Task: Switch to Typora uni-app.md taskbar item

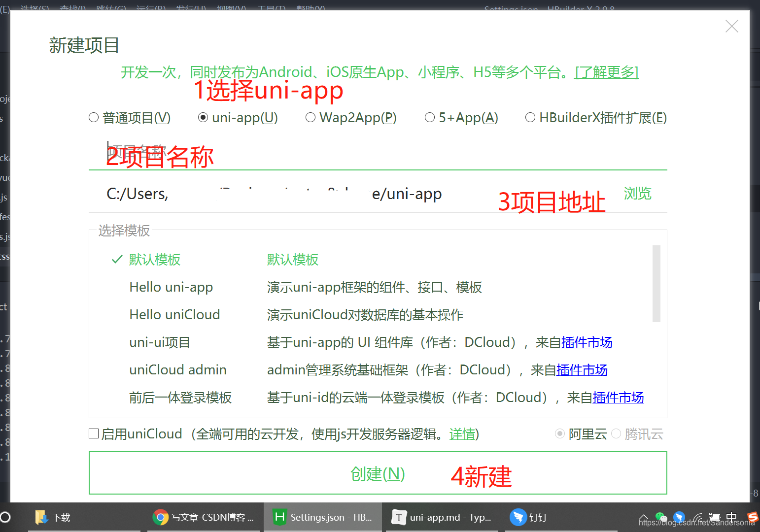Action: click(442, 517)
